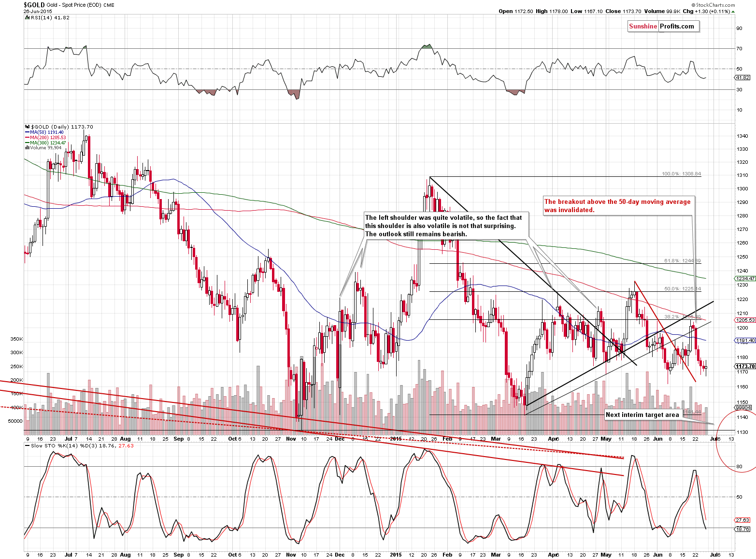Click the 1234.47 price tag on axis
This screenshot has height=559, width=756.
(745, 278)
